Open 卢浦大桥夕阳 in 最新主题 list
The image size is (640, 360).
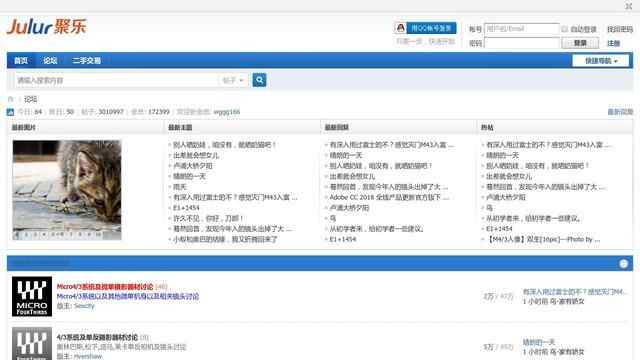click(193, 166)
